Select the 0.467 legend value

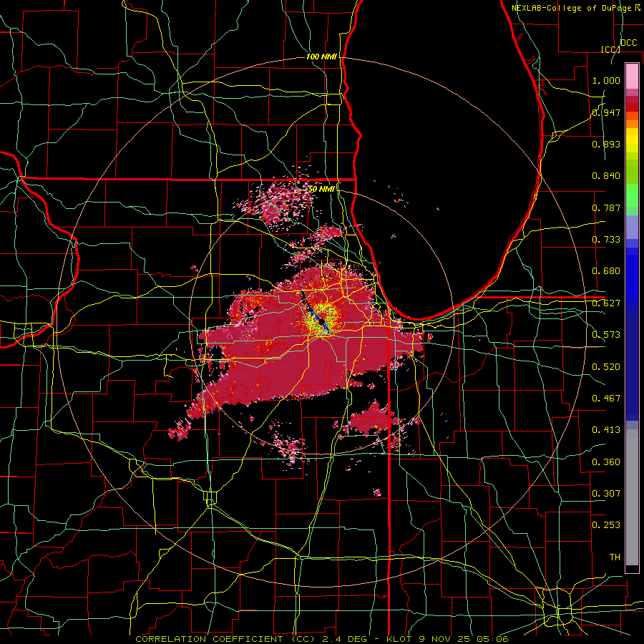click(x=606, y=398)
